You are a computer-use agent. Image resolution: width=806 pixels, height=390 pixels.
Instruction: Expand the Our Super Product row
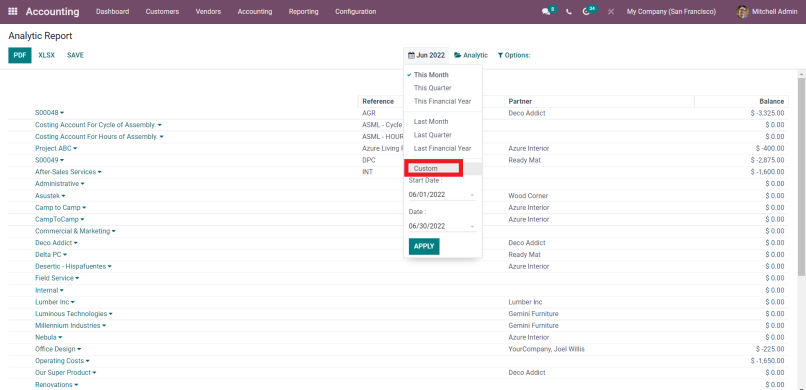click(66, 373)
